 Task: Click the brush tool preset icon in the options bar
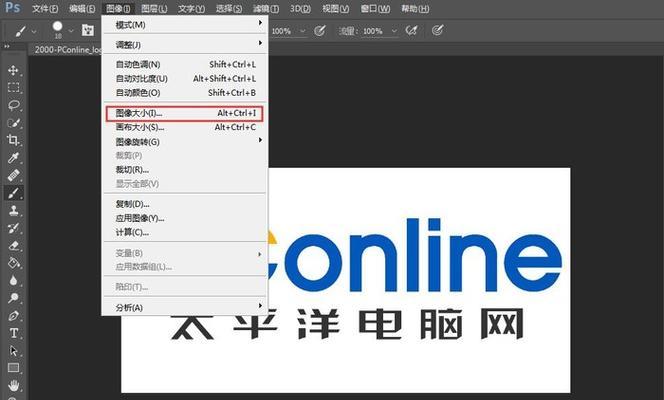20,31
